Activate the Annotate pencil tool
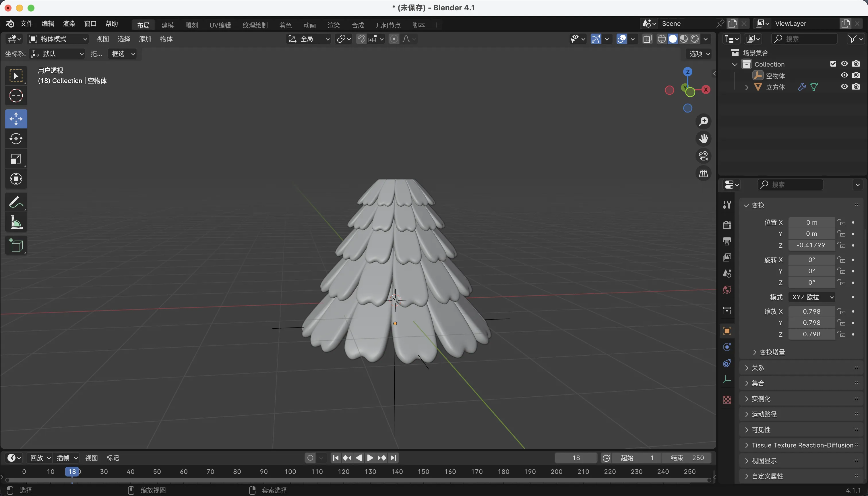 16,202
